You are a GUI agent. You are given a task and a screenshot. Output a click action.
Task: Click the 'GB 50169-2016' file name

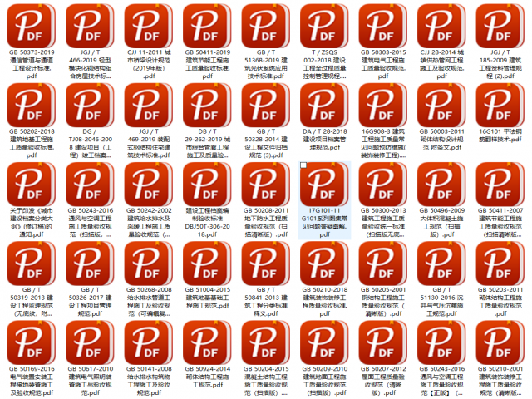[32, 381]
